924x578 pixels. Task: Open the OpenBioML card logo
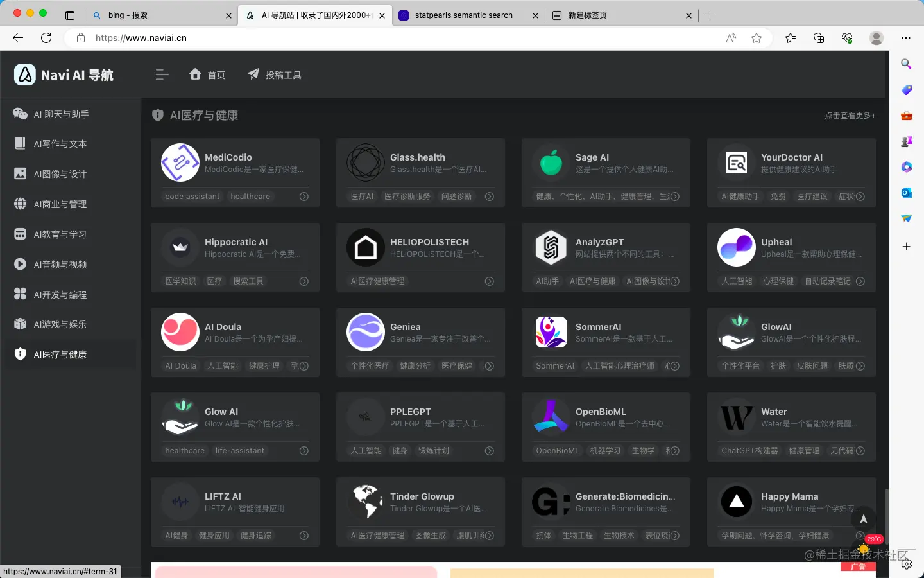551,417
